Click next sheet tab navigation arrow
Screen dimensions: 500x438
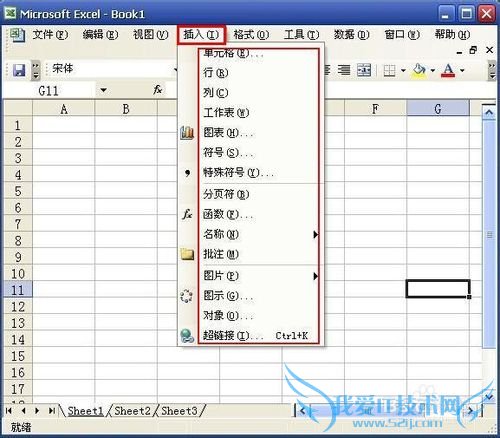coord(37,410)
